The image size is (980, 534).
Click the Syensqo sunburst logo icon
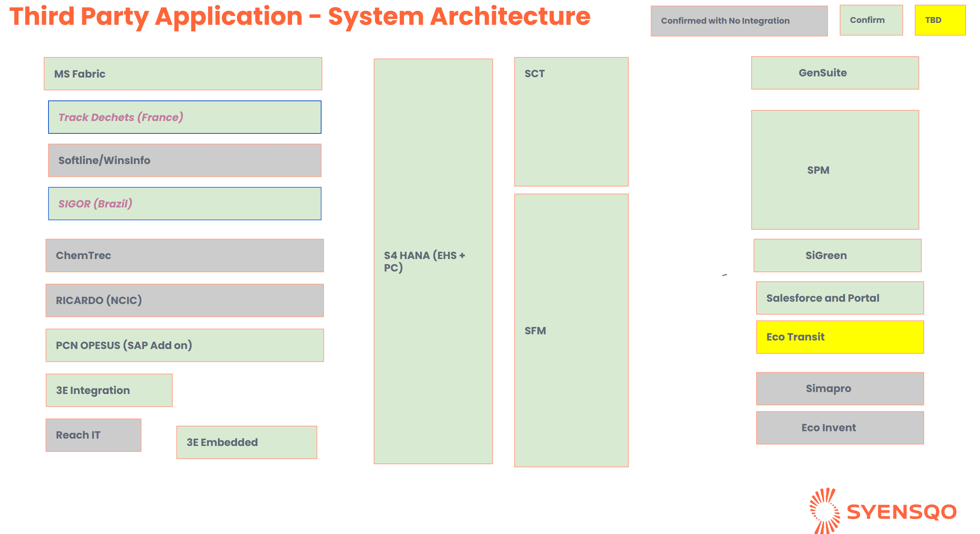coord(825,510)
